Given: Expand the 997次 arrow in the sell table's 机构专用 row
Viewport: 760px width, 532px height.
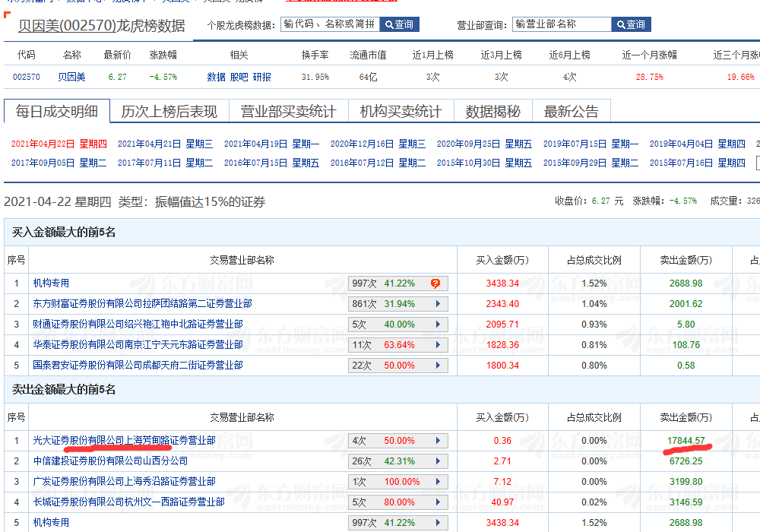Looking at the screenshot, I should pos(439,523).
